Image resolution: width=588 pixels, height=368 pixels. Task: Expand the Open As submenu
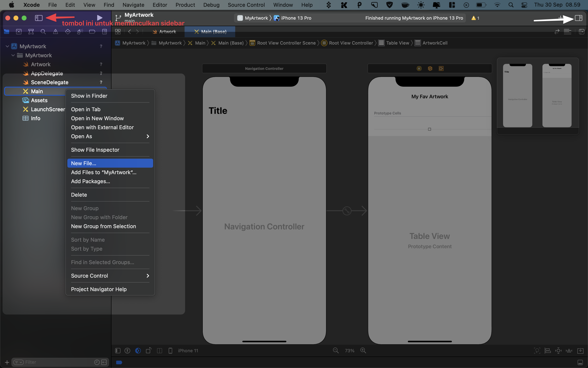pyautogui.click(x=110, y=136)
